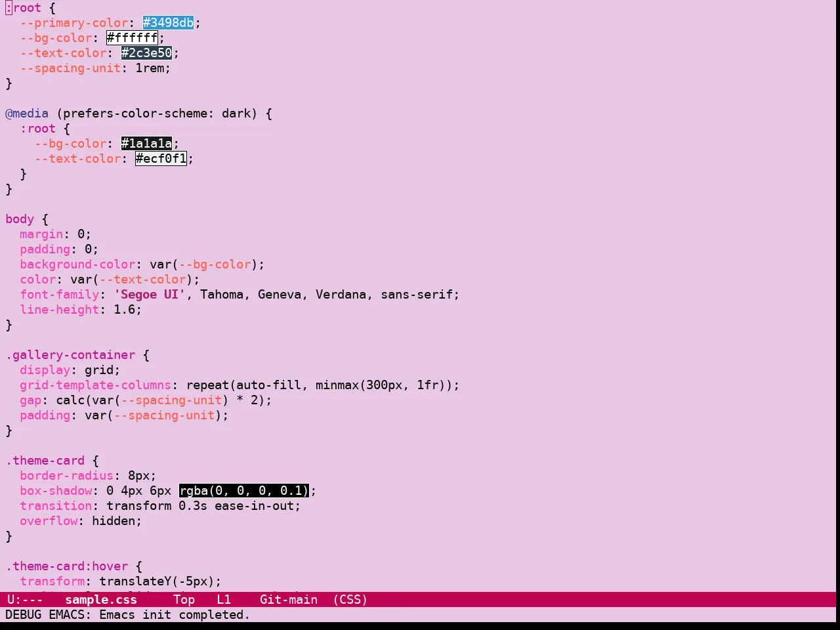This screenshot has width=840, height=630.
Task: Click the Top position indicator in mode line
Action: pyautogui.click(x=184, y=600)
